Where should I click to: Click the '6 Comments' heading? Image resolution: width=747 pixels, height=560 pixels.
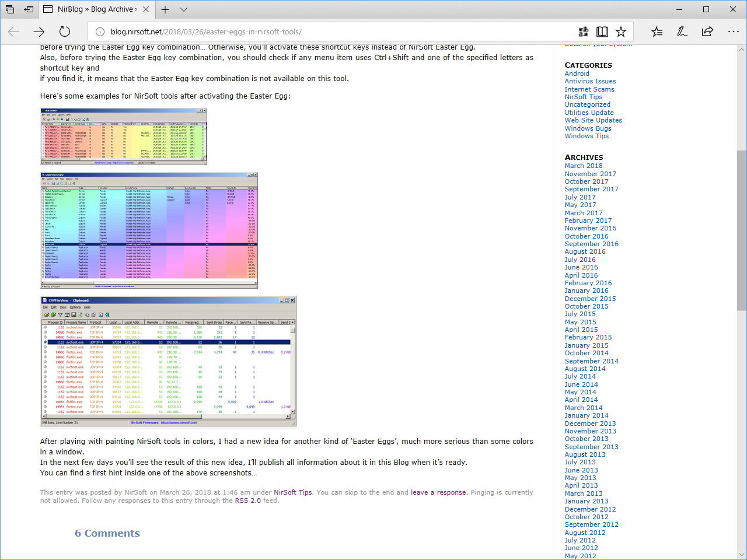tap(107, 533)
